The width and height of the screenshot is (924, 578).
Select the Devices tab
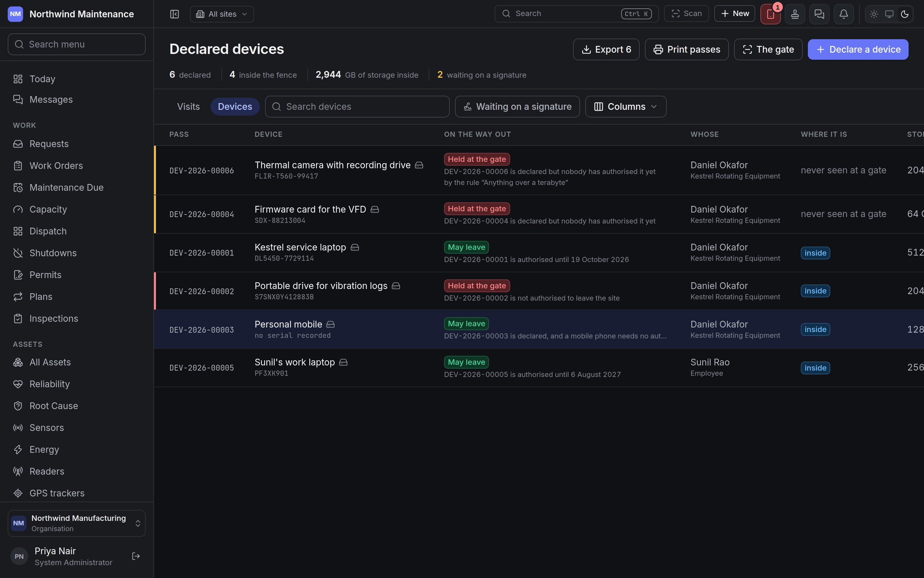point(235,107)
